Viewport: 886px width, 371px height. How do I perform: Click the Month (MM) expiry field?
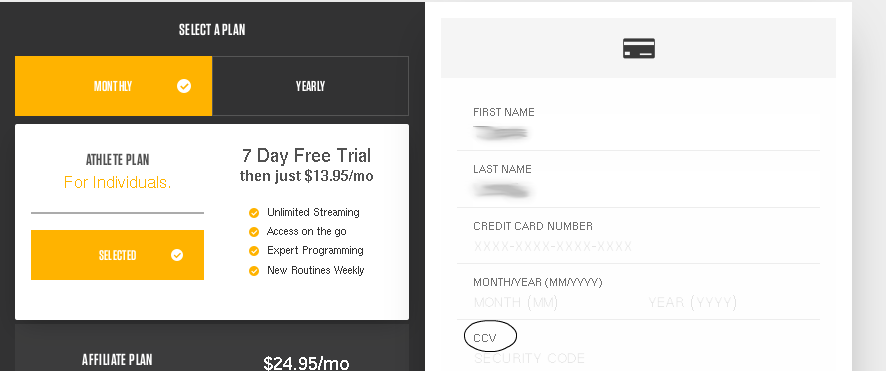coord(554,303)
